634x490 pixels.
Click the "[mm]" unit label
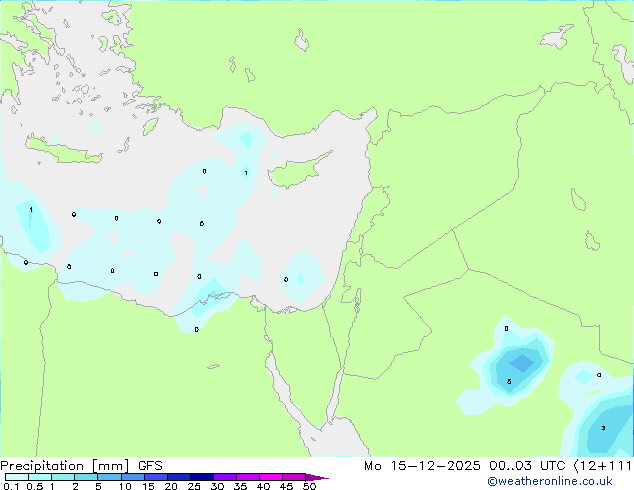(110, 466)
